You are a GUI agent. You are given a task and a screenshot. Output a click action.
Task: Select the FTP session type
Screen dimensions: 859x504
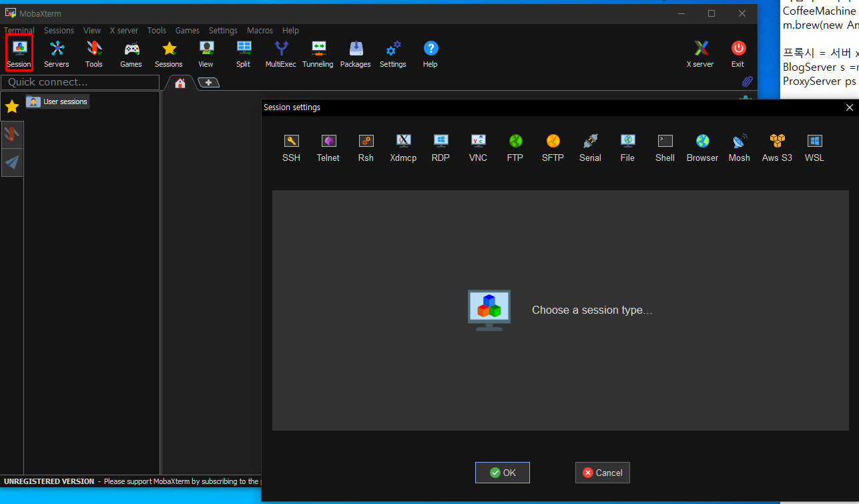[x=515, y=148]
